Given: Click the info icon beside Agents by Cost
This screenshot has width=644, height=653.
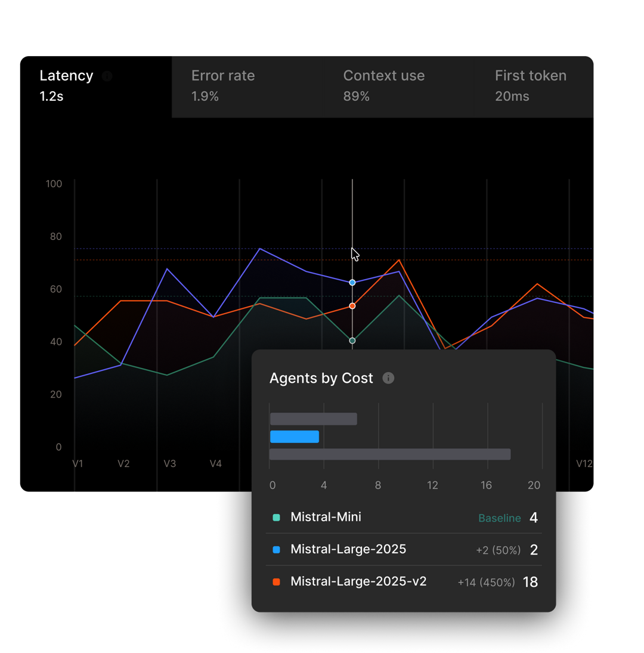Looking at the screenshot, I should coord(388,378).
